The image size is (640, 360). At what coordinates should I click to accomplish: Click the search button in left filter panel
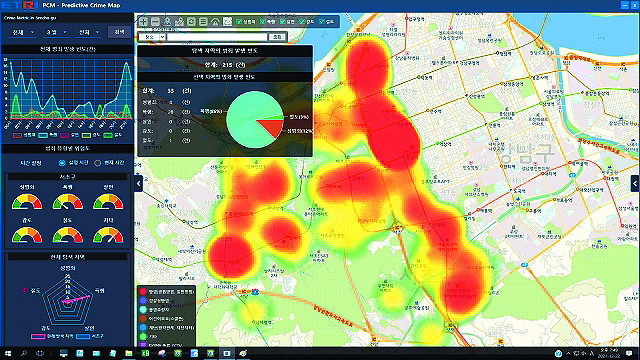pyautogui.click(x=119, y=32)
